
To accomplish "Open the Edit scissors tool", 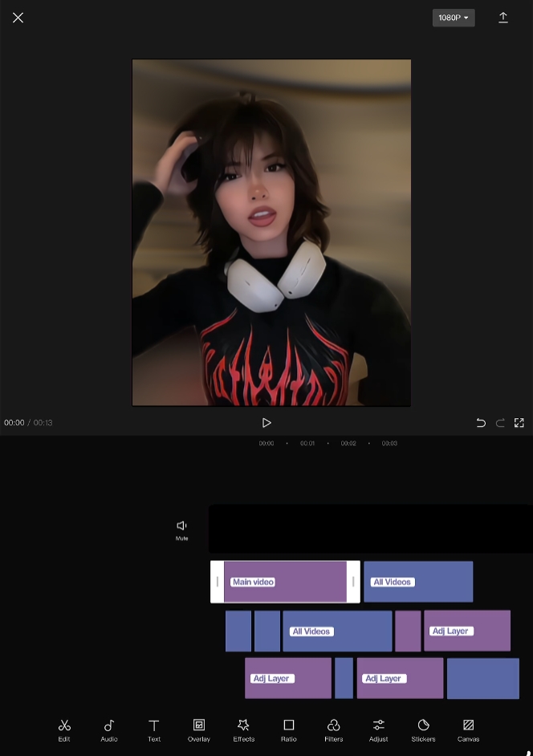I will [64, 729].
